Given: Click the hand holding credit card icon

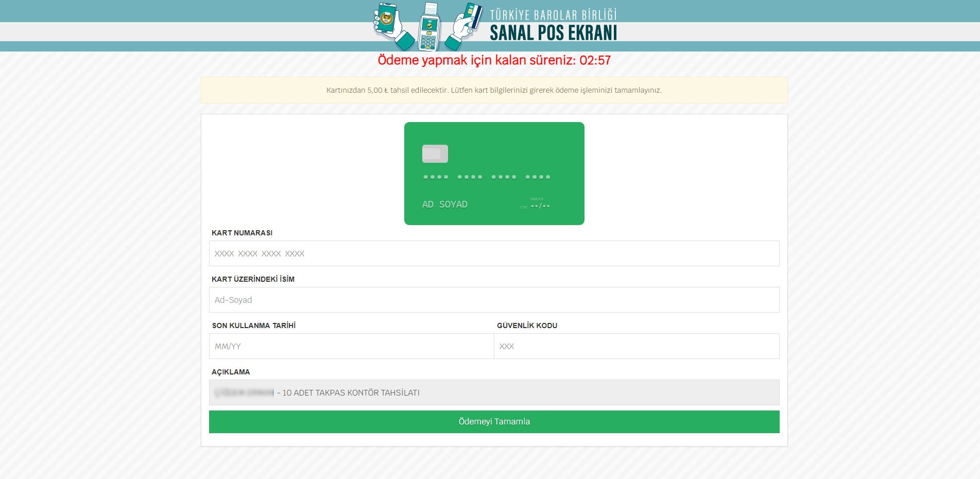Looking at the screenshot, I should 464,26.
